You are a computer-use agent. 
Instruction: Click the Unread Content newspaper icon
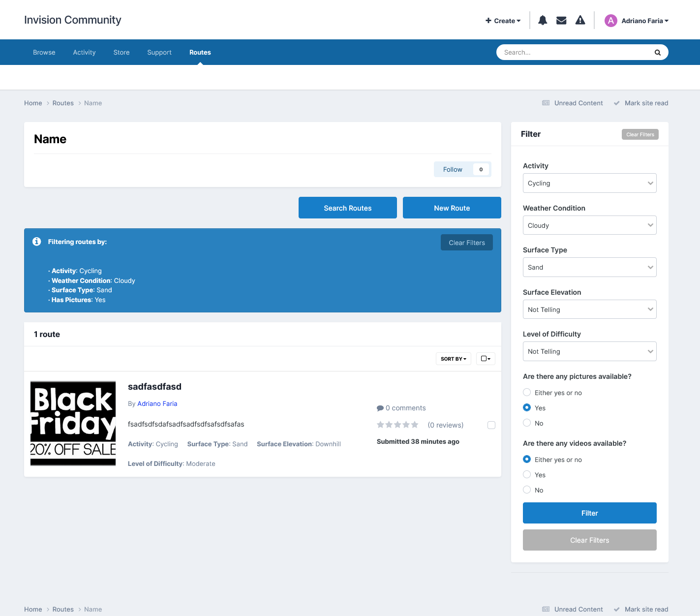[546, 103]
